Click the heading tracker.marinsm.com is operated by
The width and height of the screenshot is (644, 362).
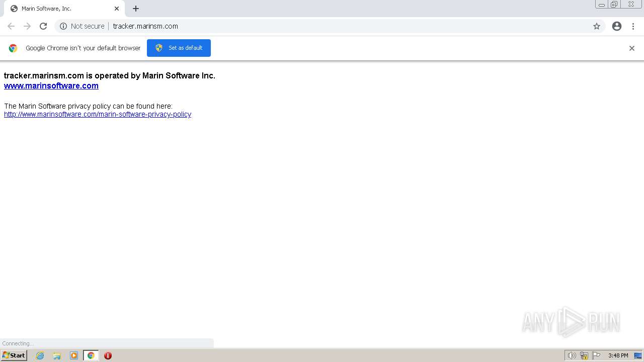coord(110,75)
